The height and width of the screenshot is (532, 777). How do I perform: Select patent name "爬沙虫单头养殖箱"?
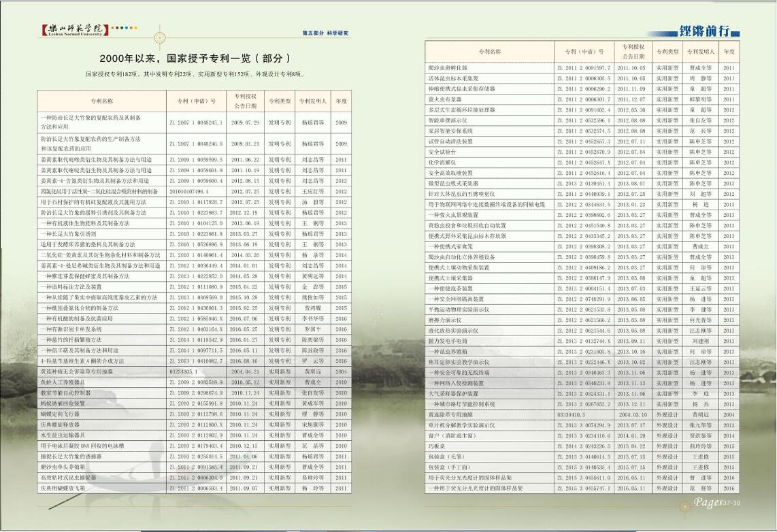click(x=63, y=467)
